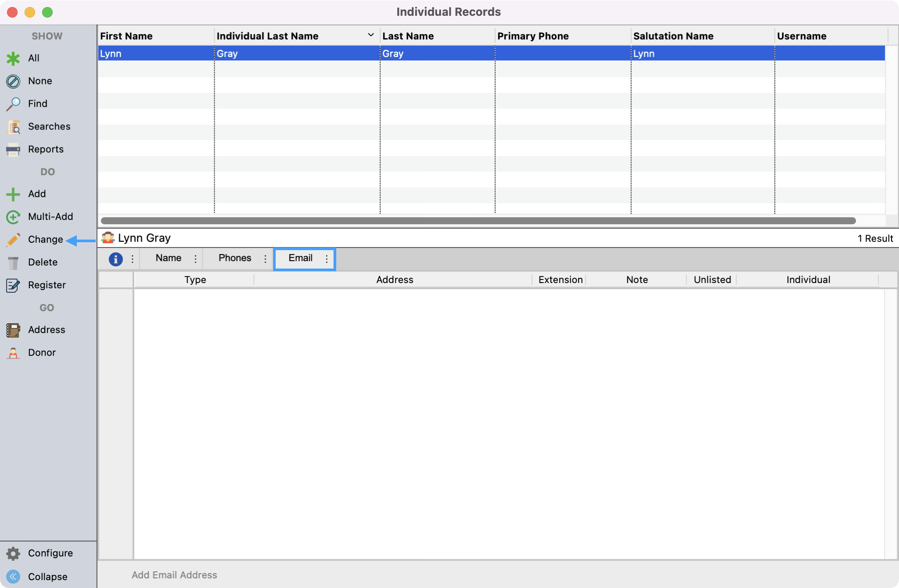Open the Phones tab options dots

pos(265,259)
